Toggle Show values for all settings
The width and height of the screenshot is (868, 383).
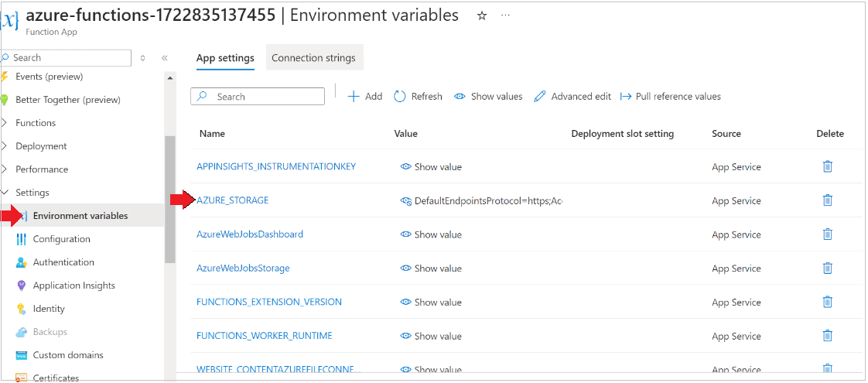click(488, 96)
